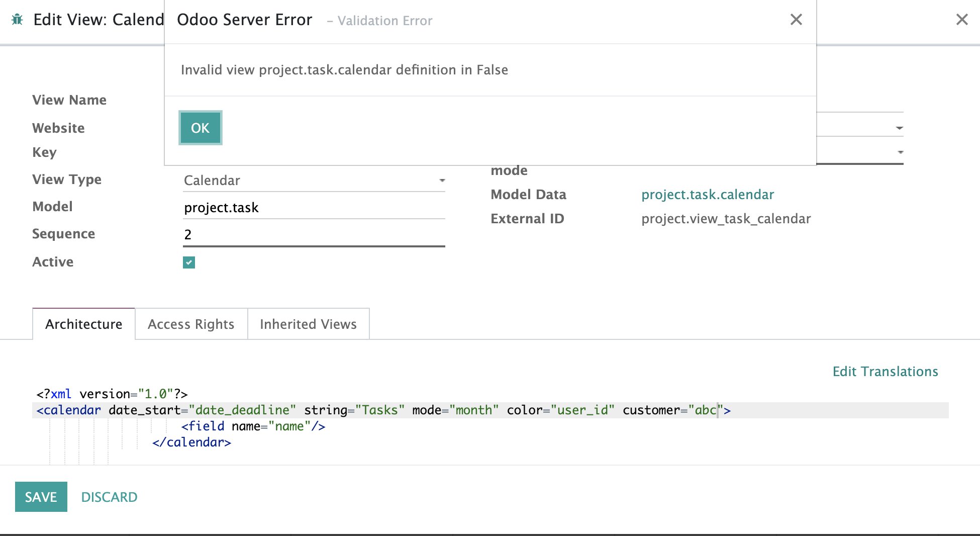Switch to the Access Rights tab
980x536 pixels.
pyautogui.click(x=191, y=324)
